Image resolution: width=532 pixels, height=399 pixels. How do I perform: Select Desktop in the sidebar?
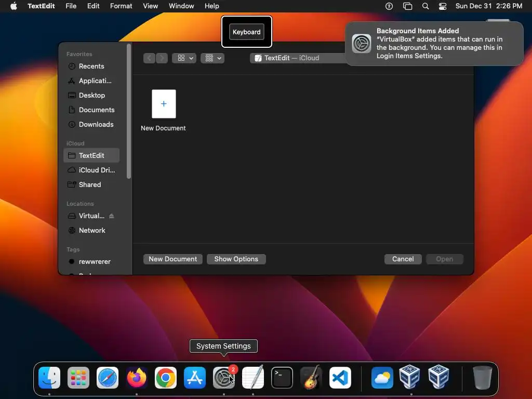91,96
